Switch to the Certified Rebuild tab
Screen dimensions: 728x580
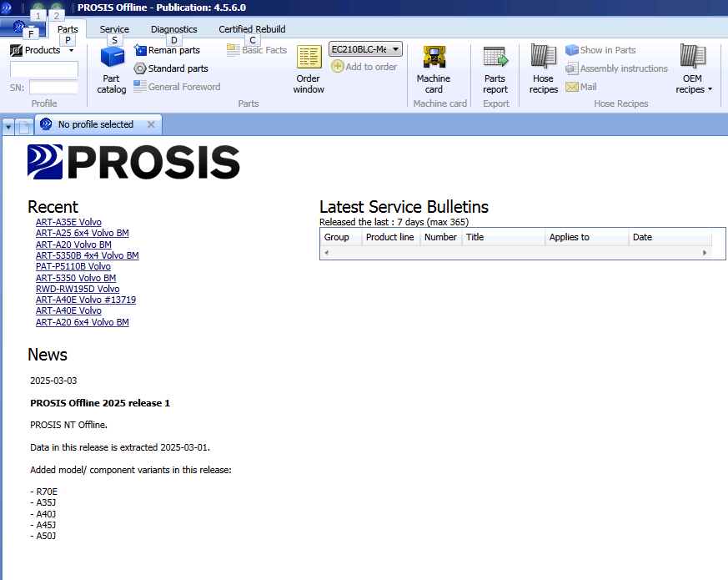[x=252, y=29]
